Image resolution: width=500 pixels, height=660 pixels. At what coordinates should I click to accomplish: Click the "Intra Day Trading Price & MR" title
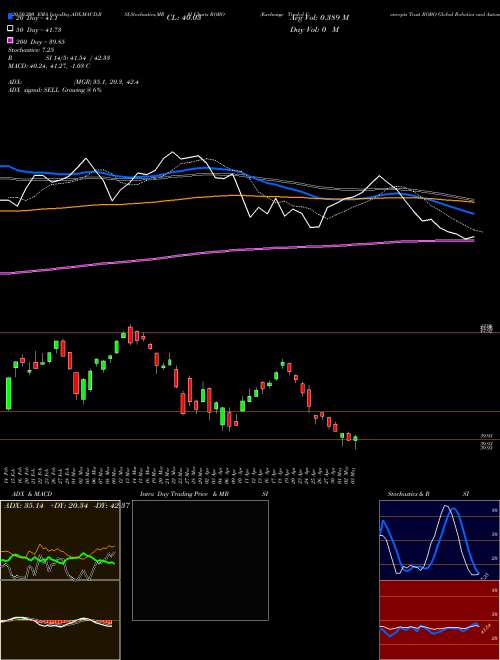tap(184, 494)
